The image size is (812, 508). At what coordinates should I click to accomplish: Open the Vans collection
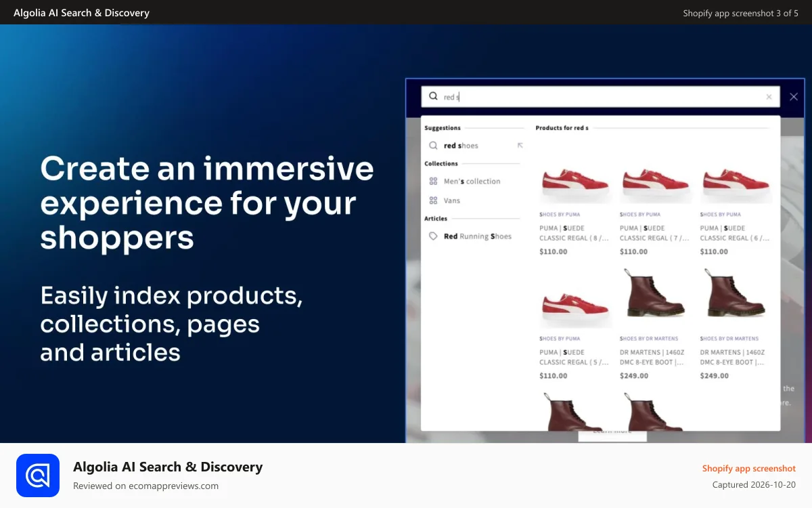click(451, 200)
